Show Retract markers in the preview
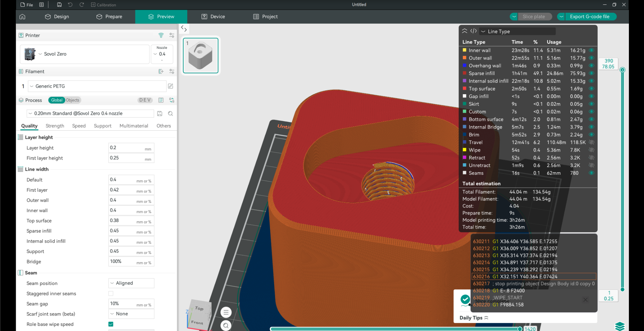Screen dimensions: 644x331 click(x=591, y=158)
